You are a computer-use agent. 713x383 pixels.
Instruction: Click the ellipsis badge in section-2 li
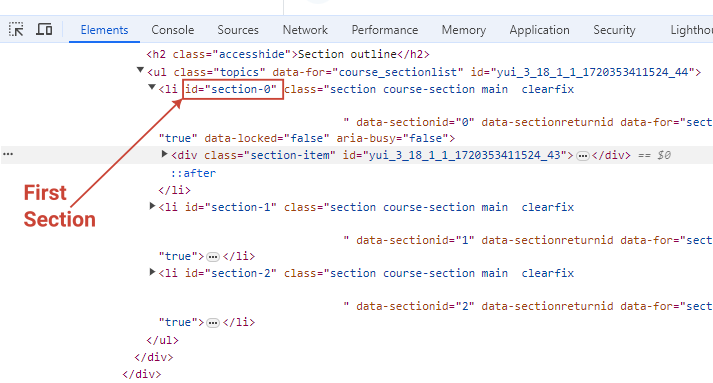coord(212,323)
